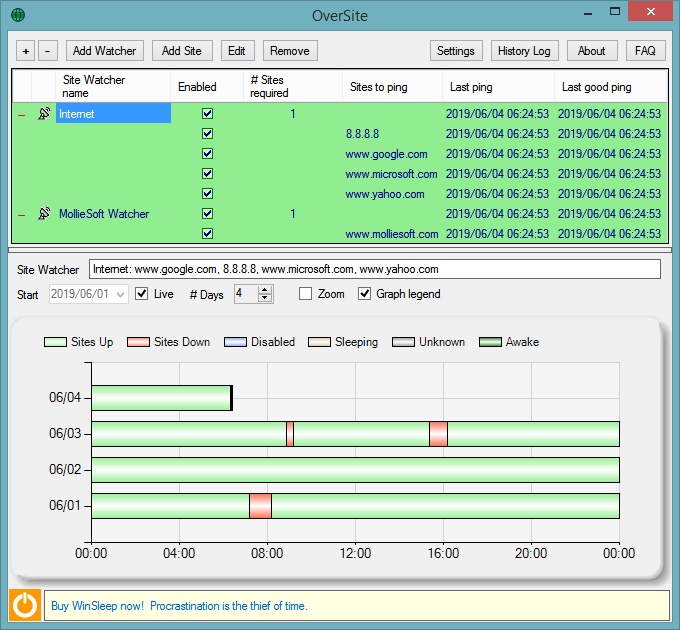
Task: Toggle the Live checkbox
Action: click(141, 294)
